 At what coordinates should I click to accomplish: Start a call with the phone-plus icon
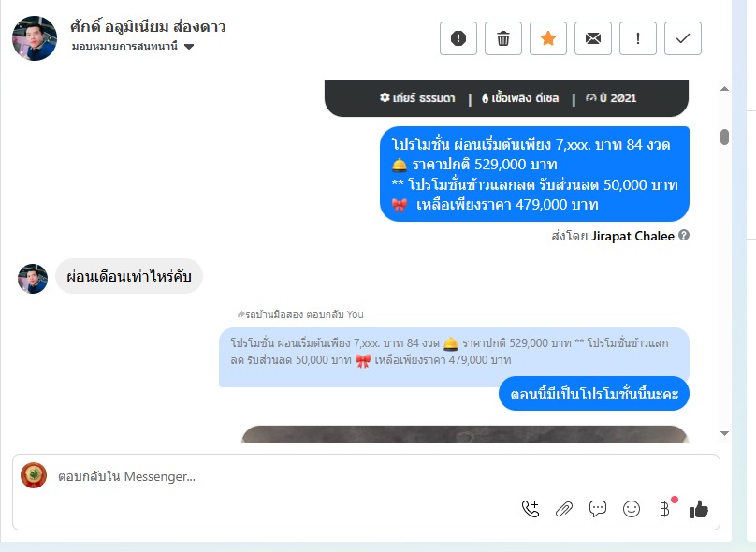pyautogui.click(x=531, y=509)
